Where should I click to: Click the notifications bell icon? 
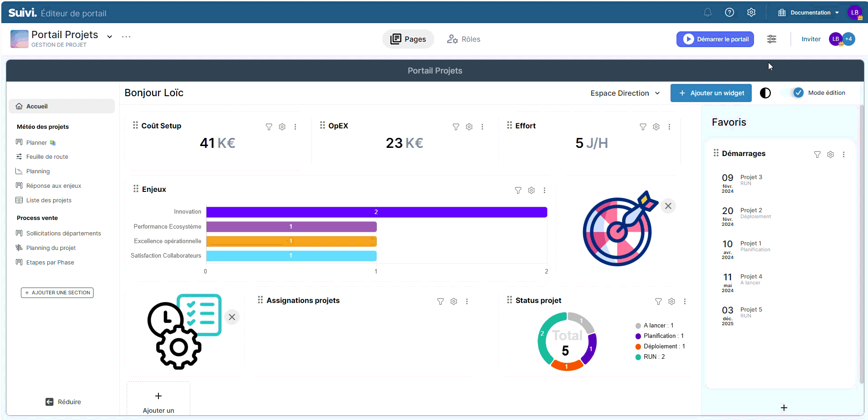click(x=707, y=13)
